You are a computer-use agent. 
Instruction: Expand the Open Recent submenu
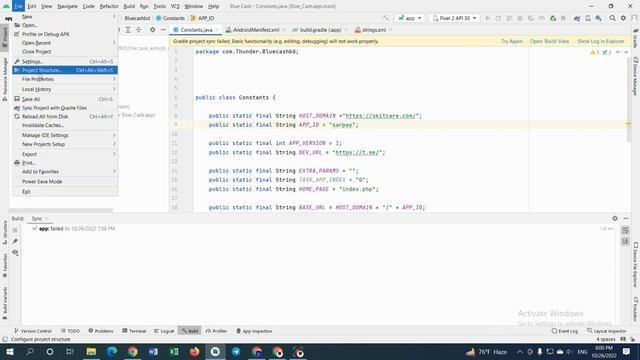pos(65,43)
